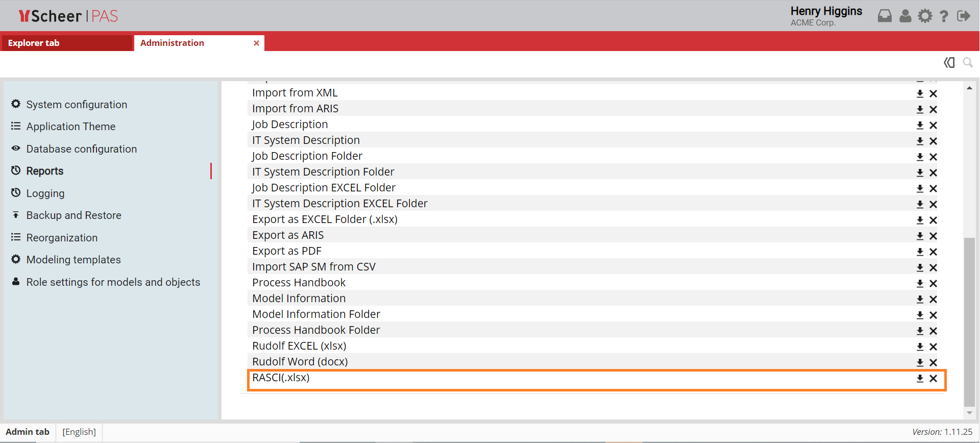This screenshot has width=980, height=443.
Task: Click the [English] language selector
Action: [79, 432]
